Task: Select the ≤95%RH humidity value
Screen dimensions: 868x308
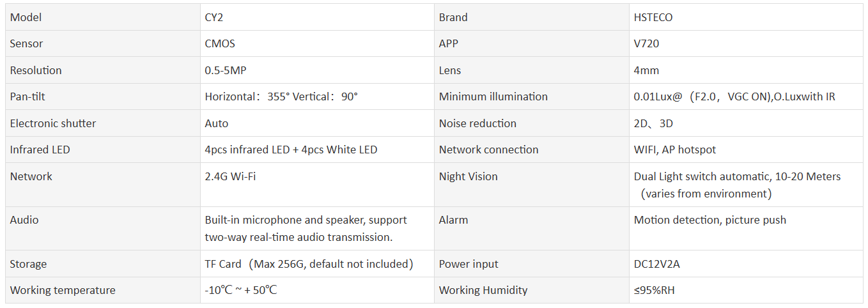Action: click(654, 290)
